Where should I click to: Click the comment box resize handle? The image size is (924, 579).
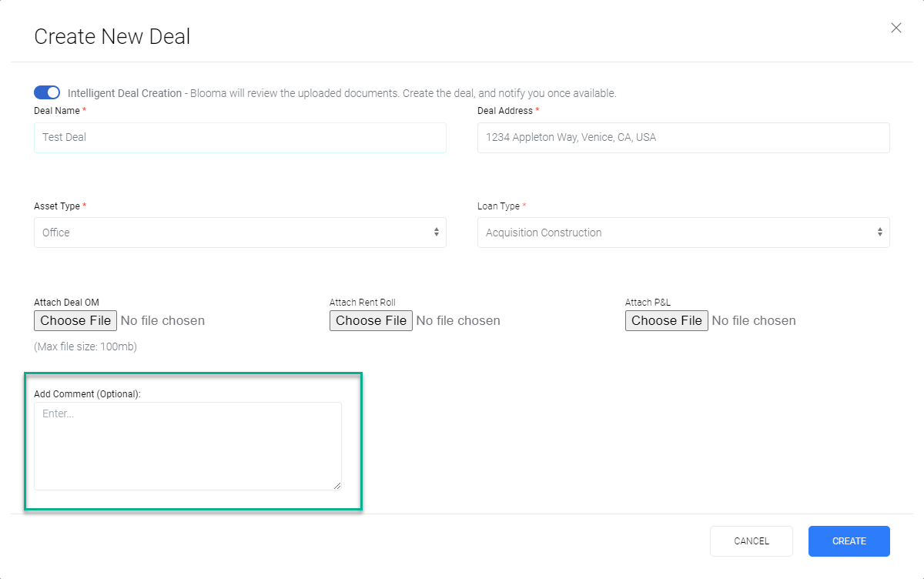[x=336, y=485]
